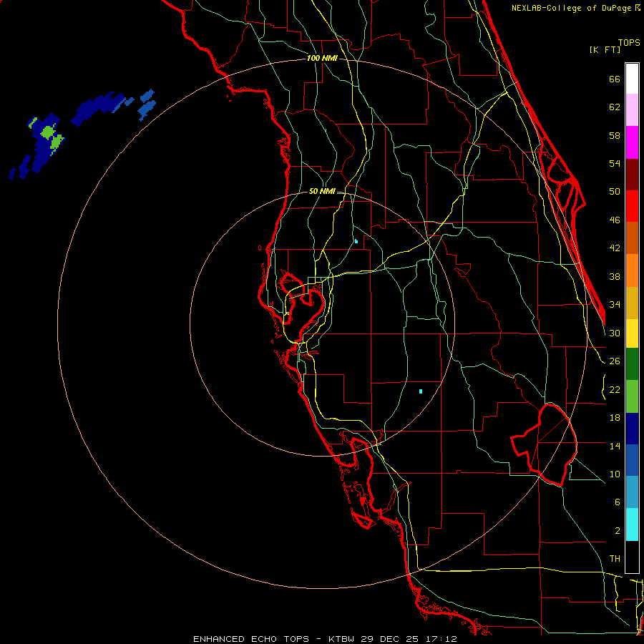
Task: Click the 50 legend value
Action: coord(615,192)
